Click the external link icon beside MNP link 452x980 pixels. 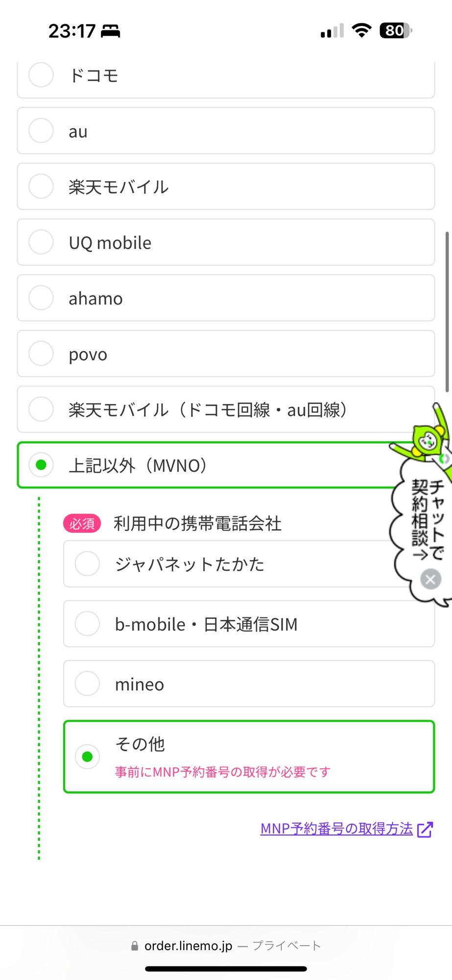[425, 830]
